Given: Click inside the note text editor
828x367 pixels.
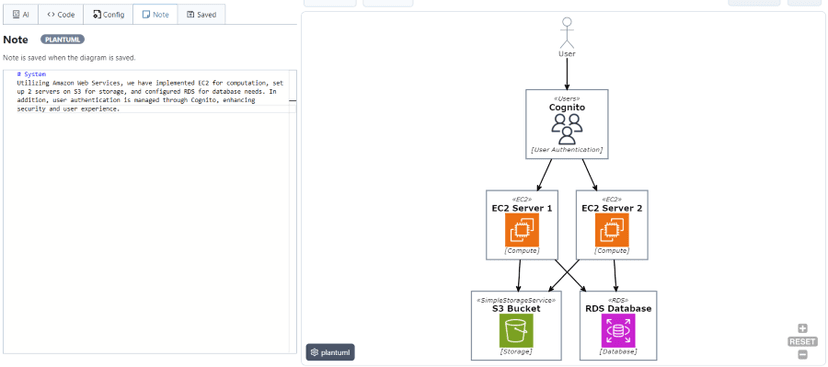Looking at the screenshot, I should click(149, 211).
